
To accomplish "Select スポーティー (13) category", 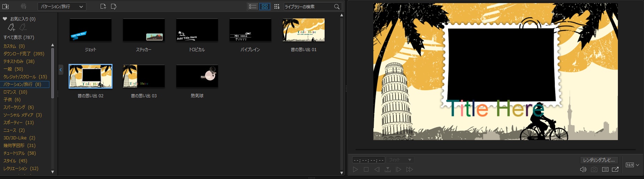I will (x=18, y=122).
